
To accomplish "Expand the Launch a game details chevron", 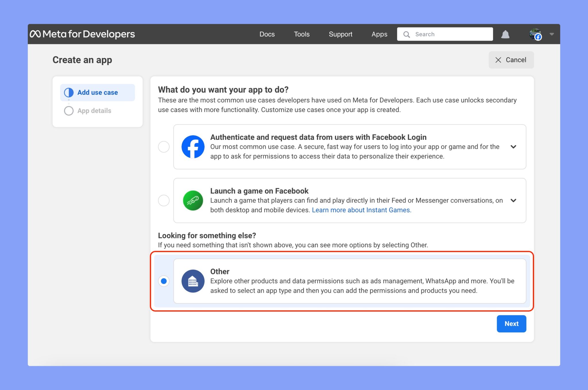I will click(x=514, y=200).
